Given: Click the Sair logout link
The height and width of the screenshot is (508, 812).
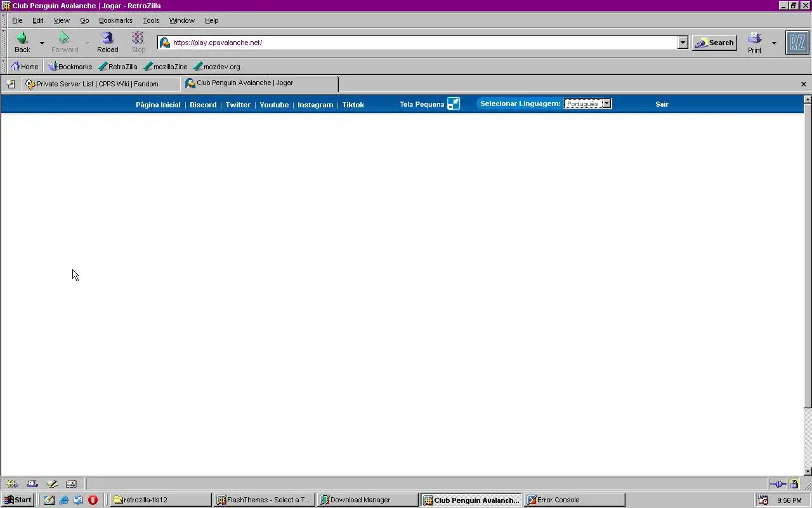Looking at the screenshot, I should click(x=662, y=104).
